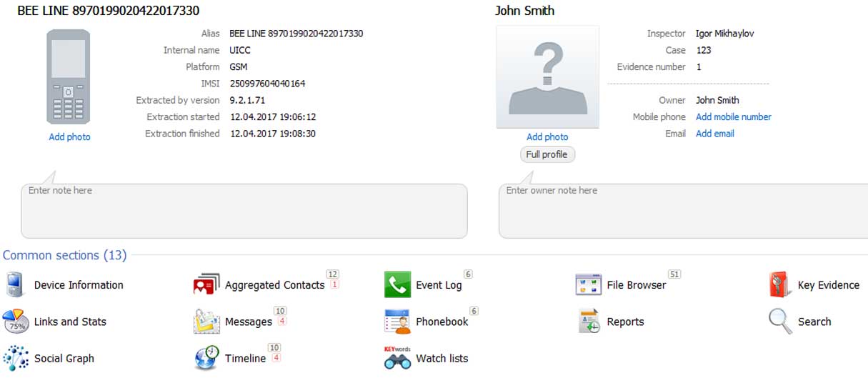Image resolution: width=868 pixels, height=388 pixels.
Task: Open the Reports icon
Action: [589, 322]
